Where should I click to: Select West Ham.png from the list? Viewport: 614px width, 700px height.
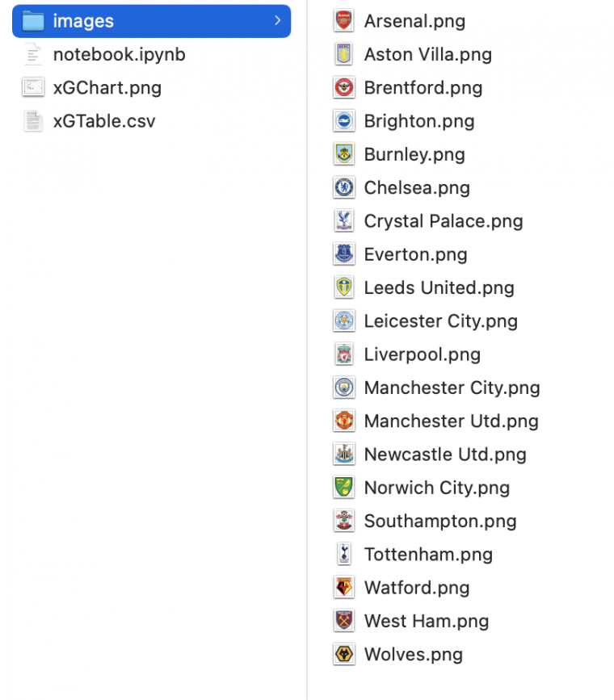pos(427,621)
